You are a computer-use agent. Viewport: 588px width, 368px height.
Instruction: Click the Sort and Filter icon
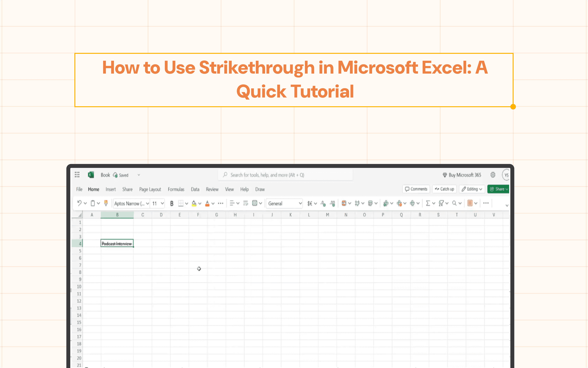(x=441, y=203)
